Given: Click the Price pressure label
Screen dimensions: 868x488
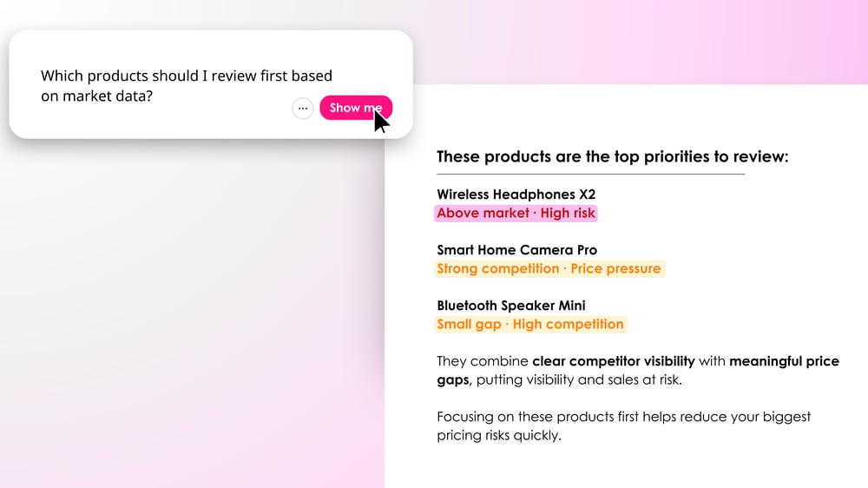Looking at the screenshot, I should pyautogui.click(x=615, y=269).
